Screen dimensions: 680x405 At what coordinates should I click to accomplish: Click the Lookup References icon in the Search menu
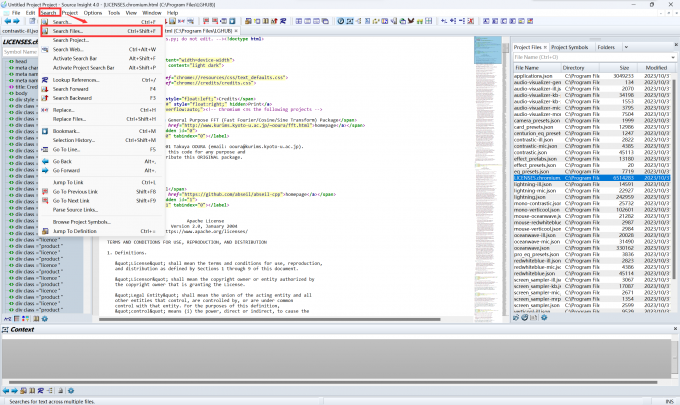45,80
